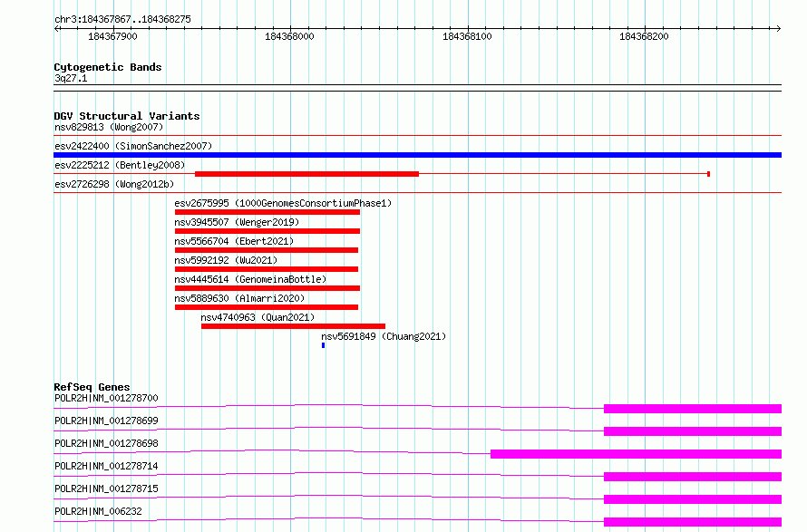Open the nsv3945507 (Wenger2019) variant
This screenshot has width=807, height=532.
[237, 222]
